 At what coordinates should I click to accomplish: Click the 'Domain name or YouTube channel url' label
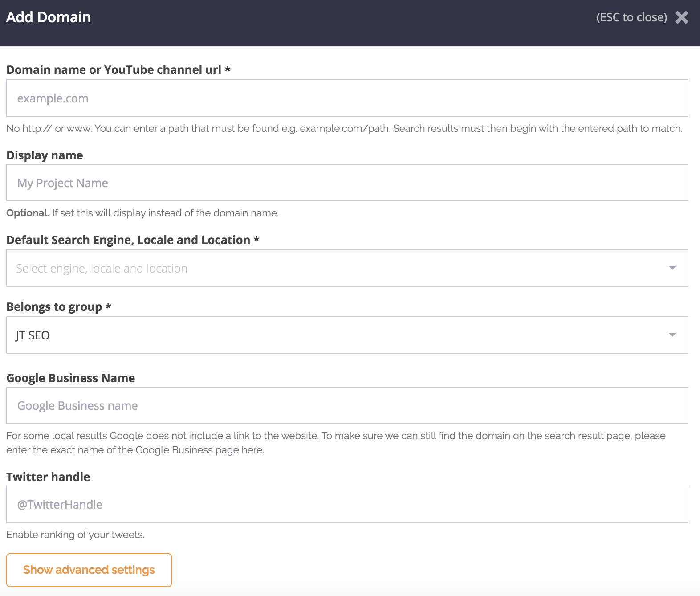118,70
